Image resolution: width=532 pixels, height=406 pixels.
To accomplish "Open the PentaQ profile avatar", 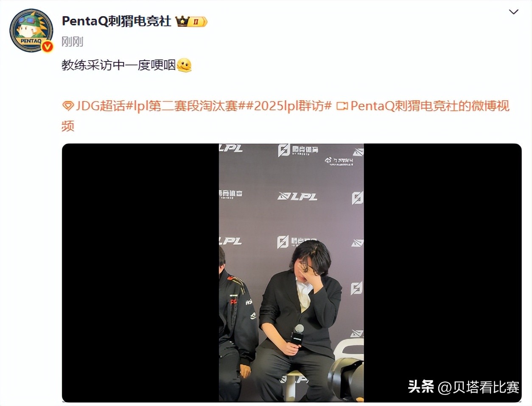I will coord(31,31).
